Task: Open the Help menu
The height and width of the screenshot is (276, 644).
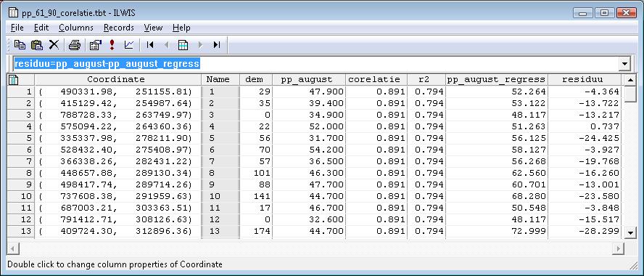Action: [x=181, y=28]
